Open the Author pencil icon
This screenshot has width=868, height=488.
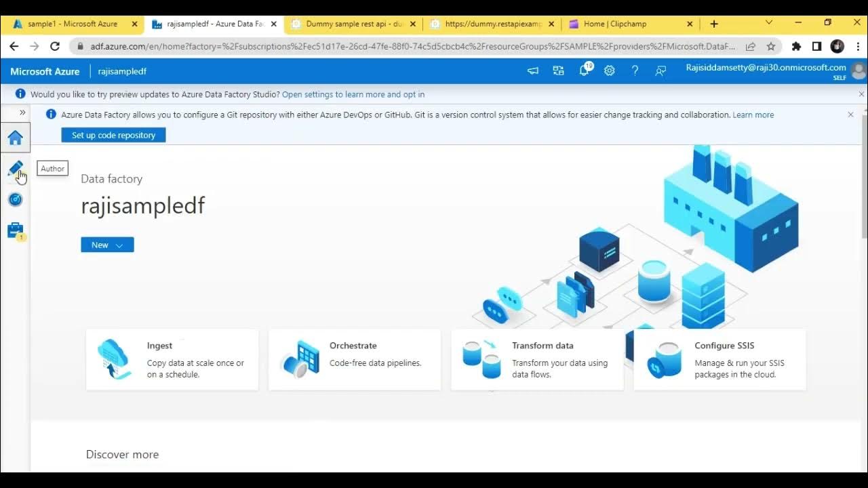(15, 169)
